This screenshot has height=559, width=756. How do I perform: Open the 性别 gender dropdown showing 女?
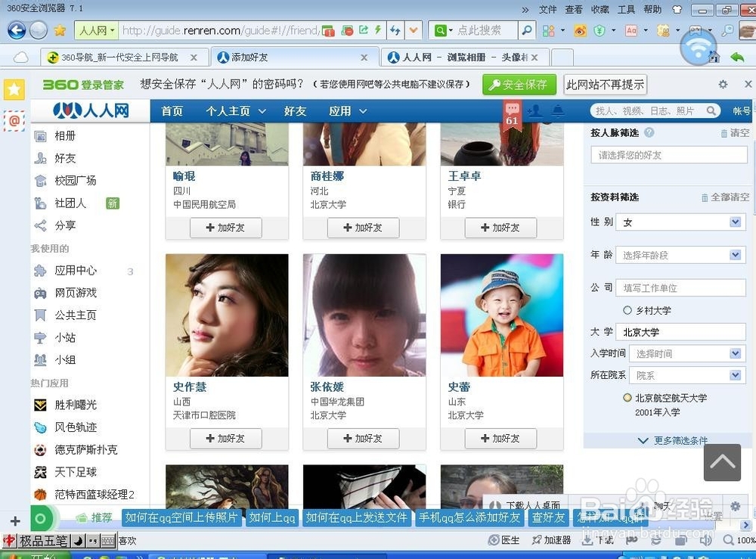(x=680, y=222)
